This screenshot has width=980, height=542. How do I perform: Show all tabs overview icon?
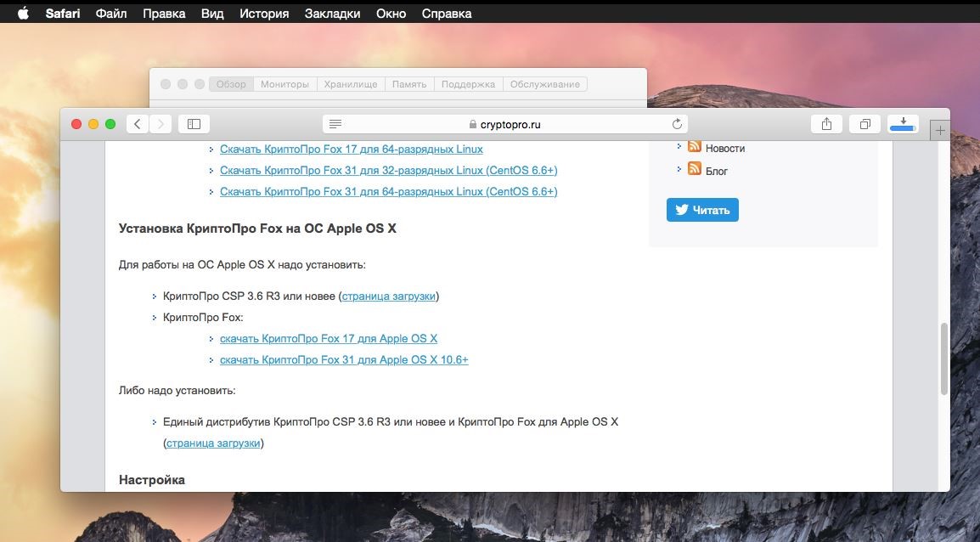pos(865,124)
